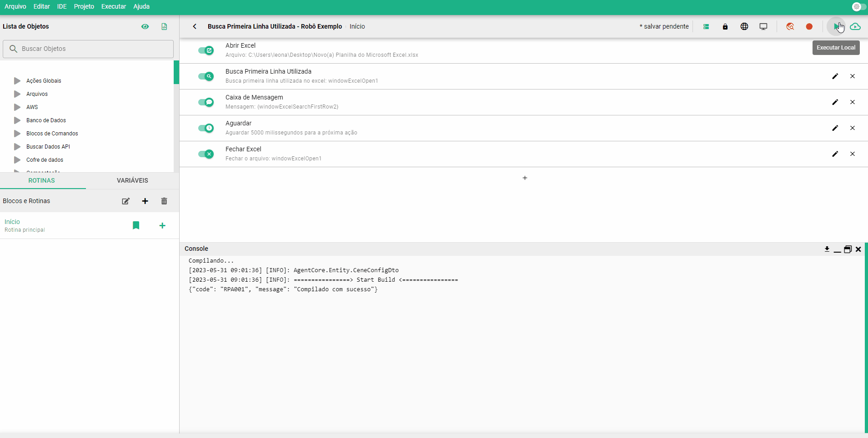868x438 pixels.
Task: Expand the Ações Globais tree node
Action: [x=17, y=81]
